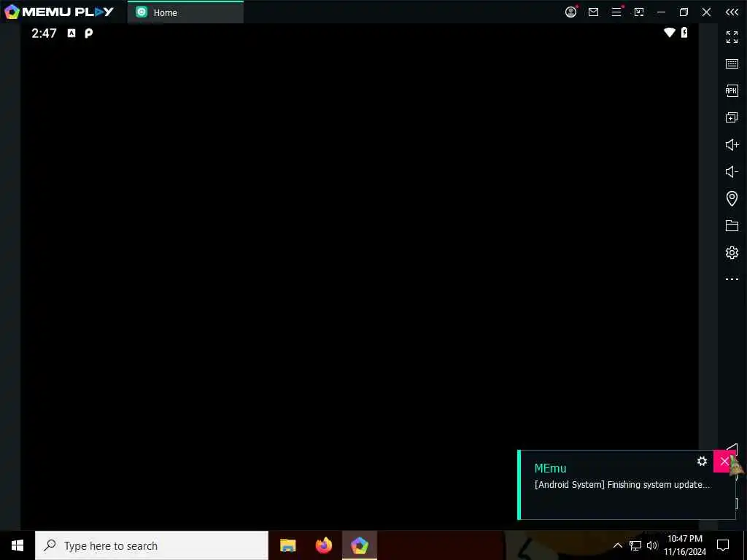The height and width of the screenshot is (560, 747).
Task: Click the Windows taskbar search box
Action: pos(152,545)
